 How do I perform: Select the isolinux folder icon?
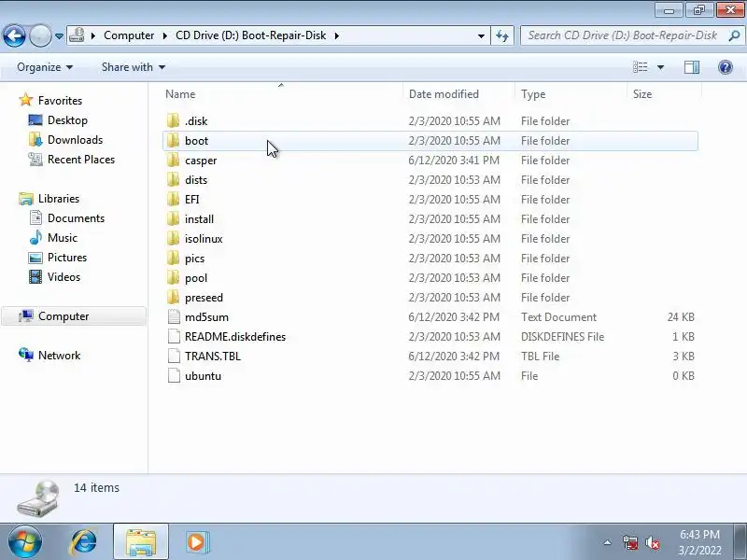(174, 239)
